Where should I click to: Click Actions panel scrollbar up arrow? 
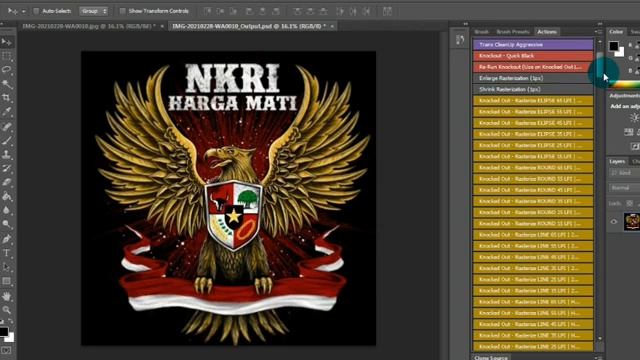(600, 42)
